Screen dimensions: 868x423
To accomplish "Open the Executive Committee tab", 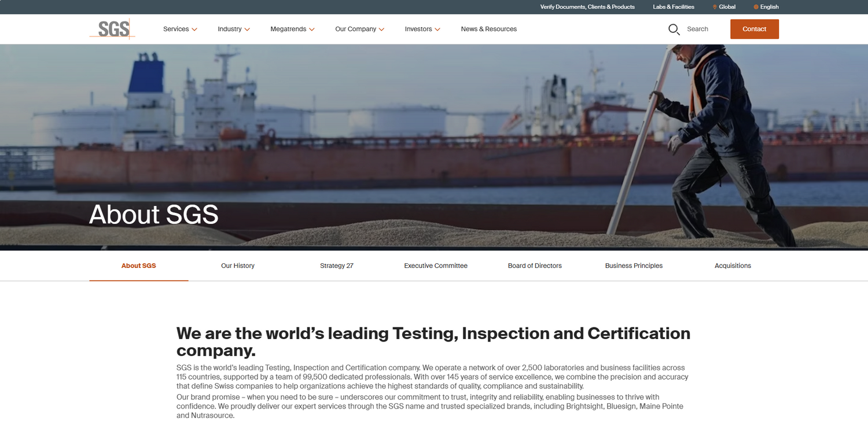I will [436, 266].
